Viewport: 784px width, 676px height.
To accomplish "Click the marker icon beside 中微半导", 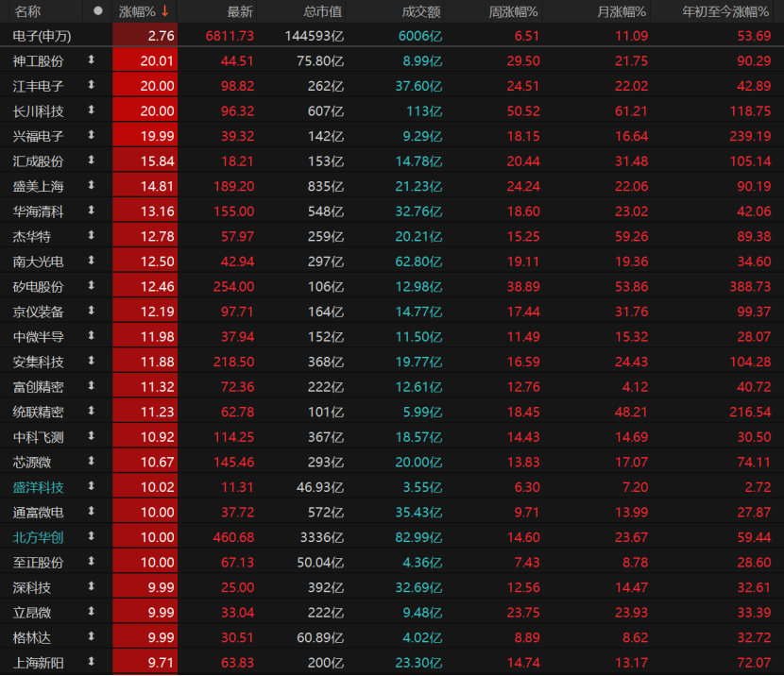I will [x=91, y=336].
